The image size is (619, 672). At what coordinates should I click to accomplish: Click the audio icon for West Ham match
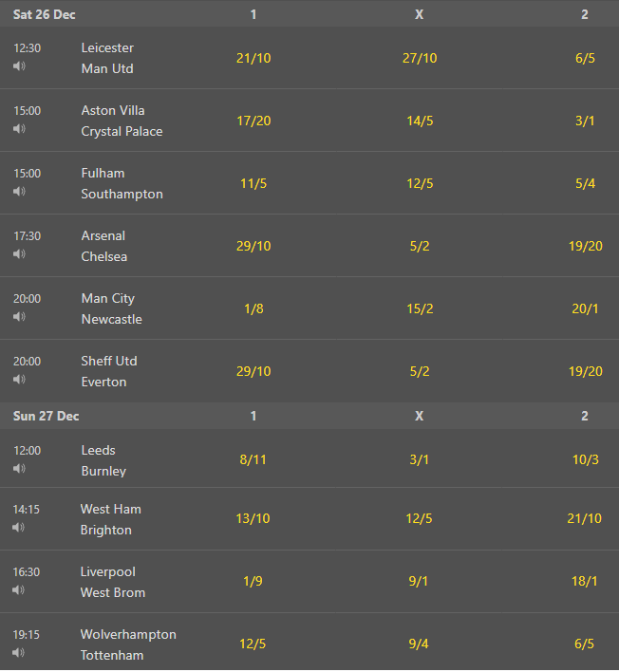[18, 527]
